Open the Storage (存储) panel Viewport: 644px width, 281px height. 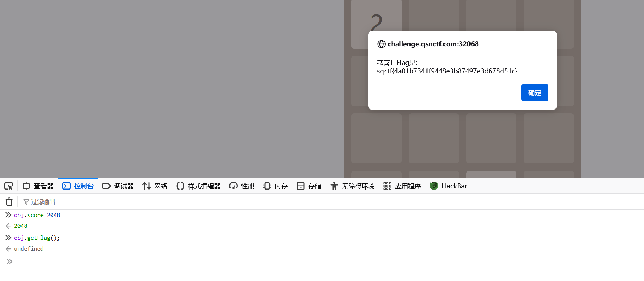tap(309, 186)
